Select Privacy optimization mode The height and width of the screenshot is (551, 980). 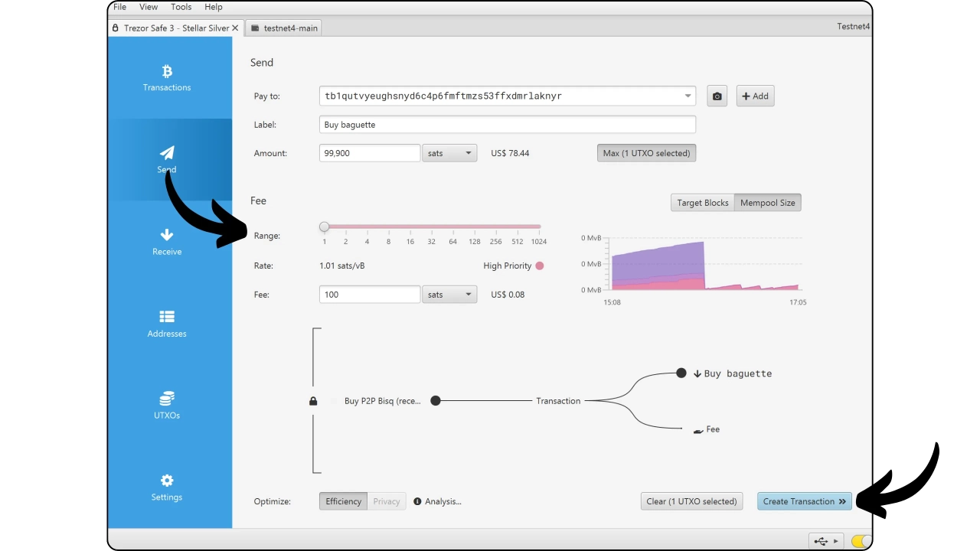[386, 501]
